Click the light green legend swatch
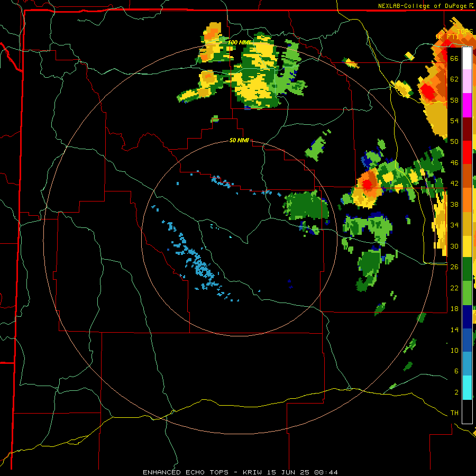Screen dimensions: 476x476 point(467,293)
